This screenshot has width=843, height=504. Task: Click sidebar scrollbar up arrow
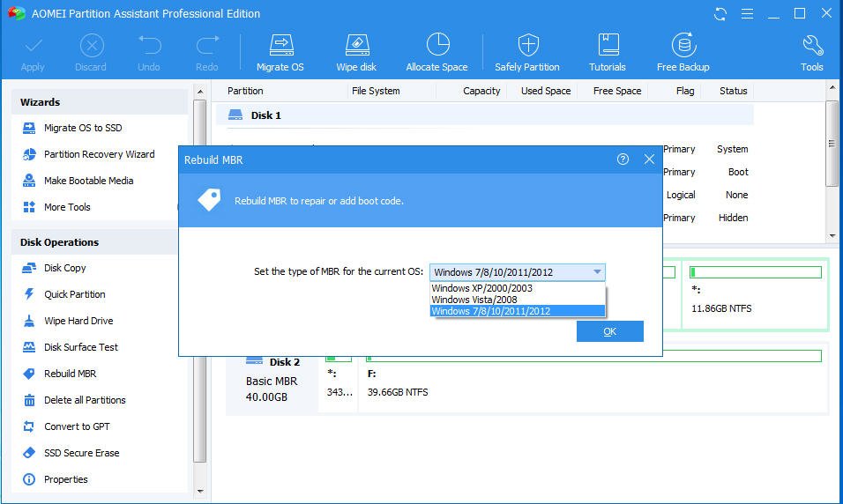pos(200,92)
